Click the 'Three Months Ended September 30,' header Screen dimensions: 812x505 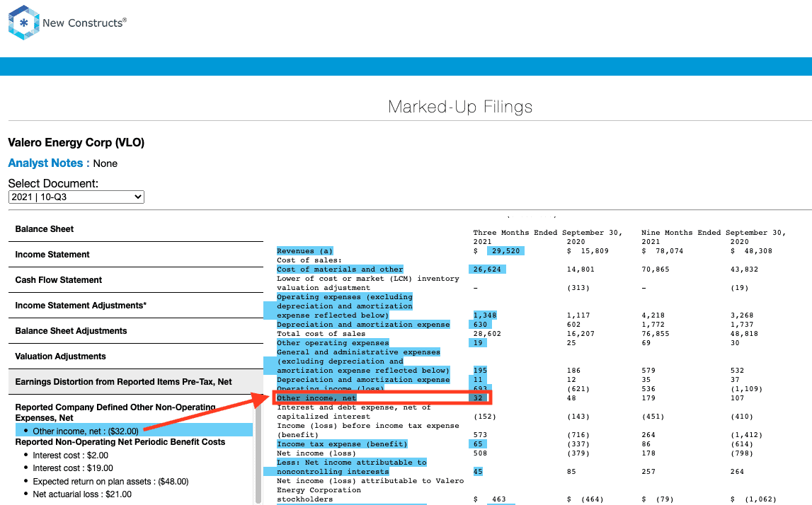548,233
